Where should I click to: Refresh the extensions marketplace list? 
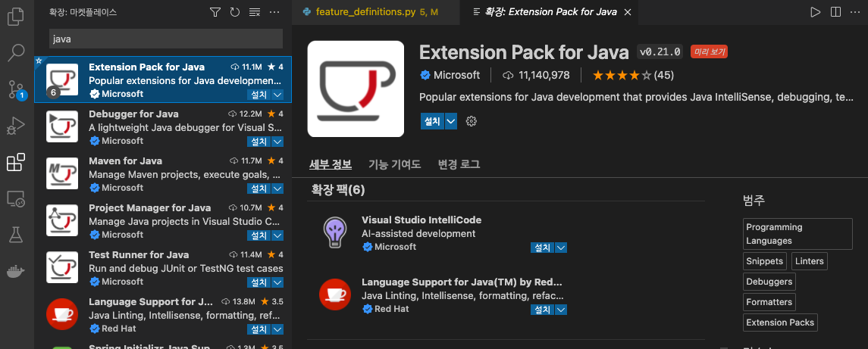coord(235,11)
